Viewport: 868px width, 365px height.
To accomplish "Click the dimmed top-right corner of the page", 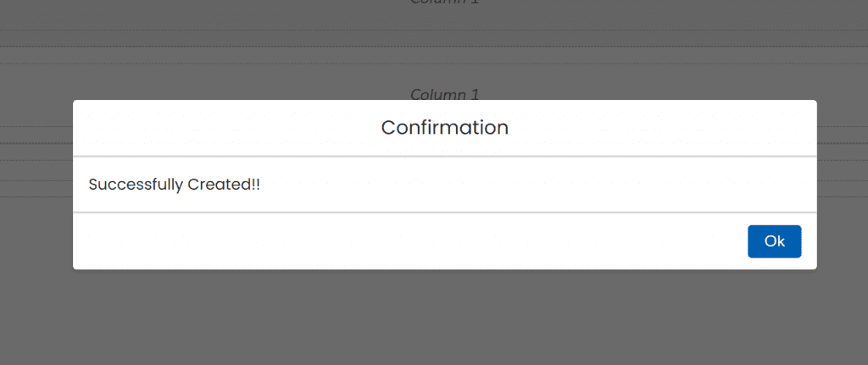I will 854,10.
